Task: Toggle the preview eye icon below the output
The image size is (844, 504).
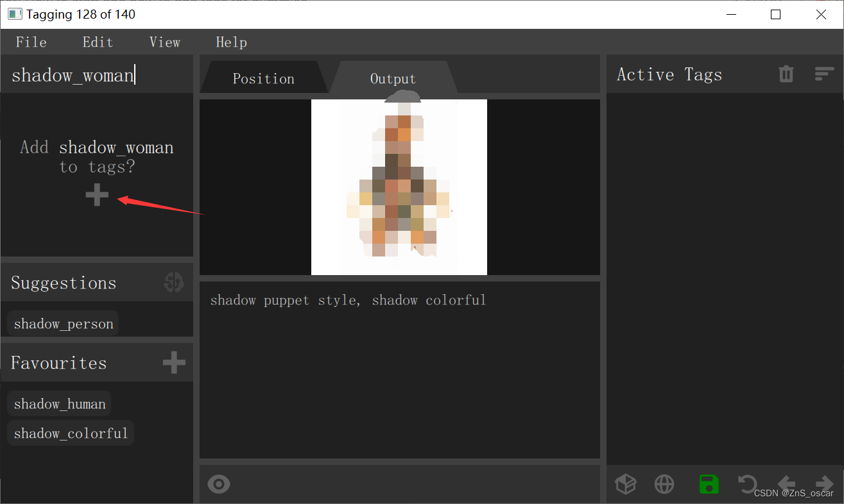Action: tap(218, 484)
